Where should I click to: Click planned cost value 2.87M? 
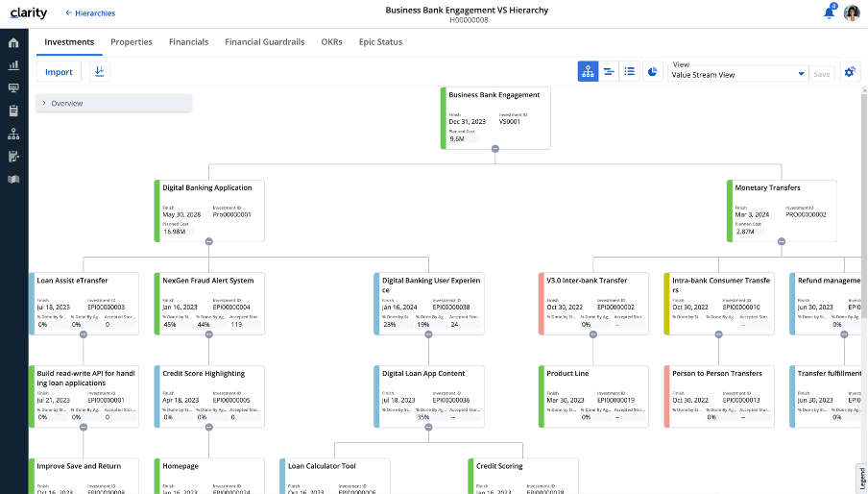pyautogui.click(x=744, y=232)
